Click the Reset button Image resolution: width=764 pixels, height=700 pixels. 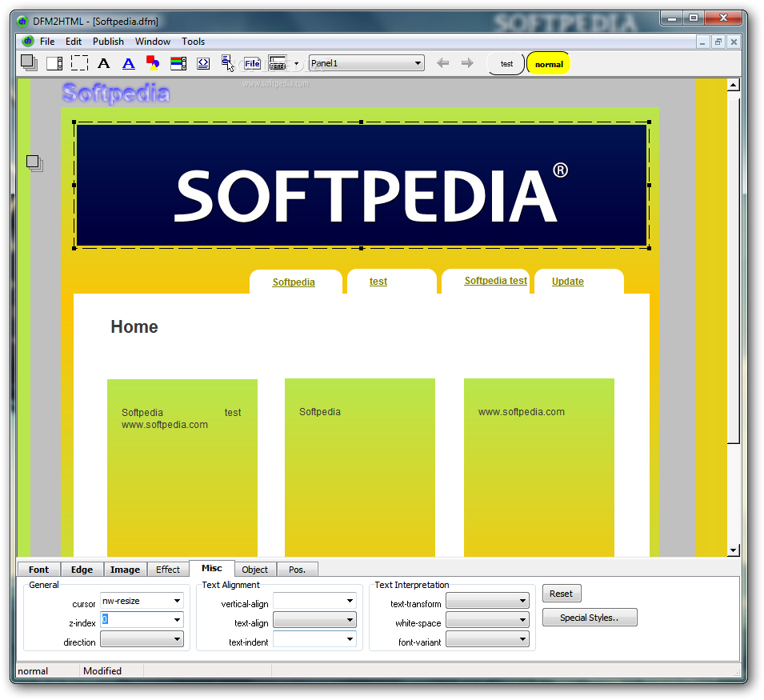(x=562, y=594)
